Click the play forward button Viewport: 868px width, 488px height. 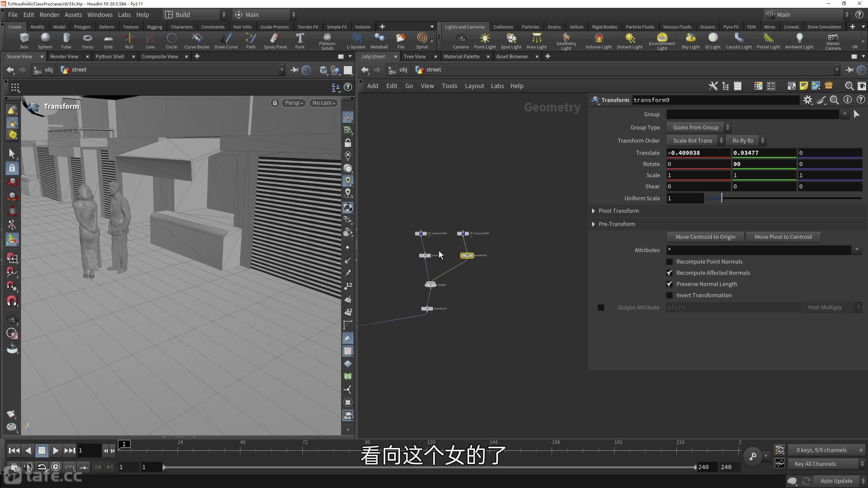click(56, 450)
